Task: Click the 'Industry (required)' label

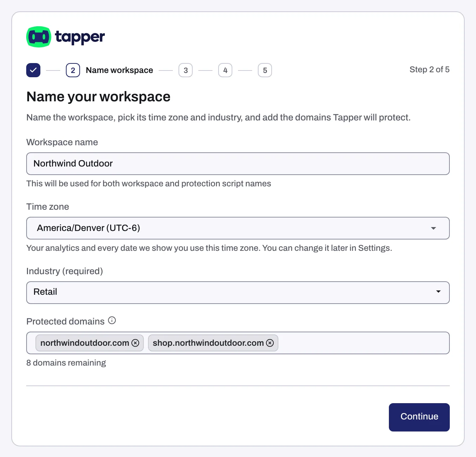Action: pos(65,271)
